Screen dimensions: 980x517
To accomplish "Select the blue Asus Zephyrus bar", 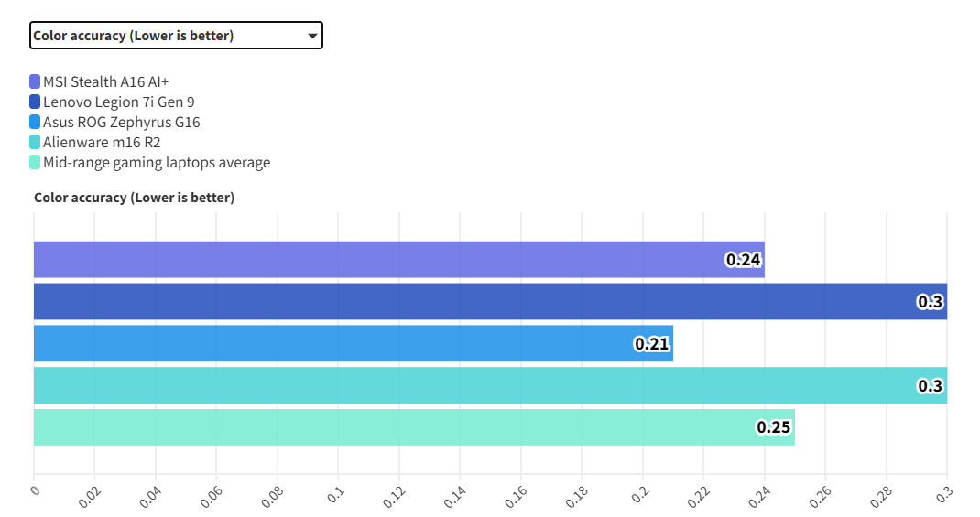I will pos(321,343).
